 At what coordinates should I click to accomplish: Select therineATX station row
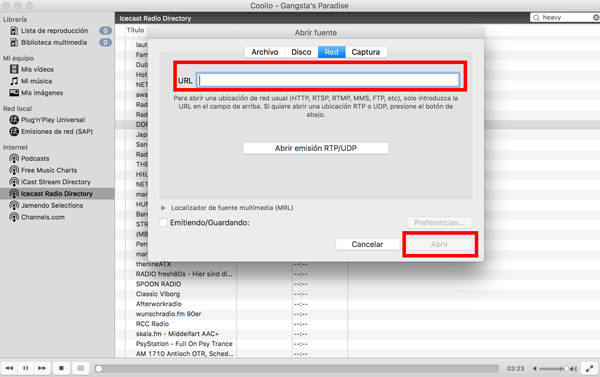[153, 264]
